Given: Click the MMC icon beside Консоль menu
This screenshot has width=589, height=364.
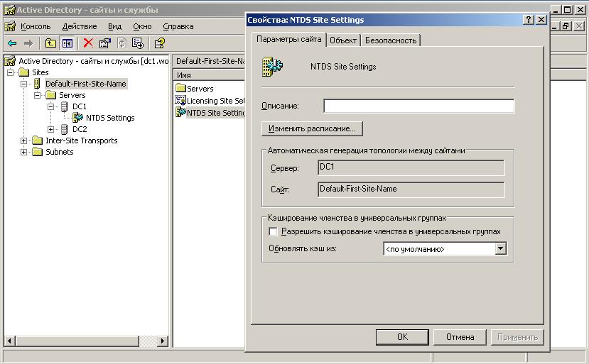Looking at the screenshot, I should [x=10, y=26].
